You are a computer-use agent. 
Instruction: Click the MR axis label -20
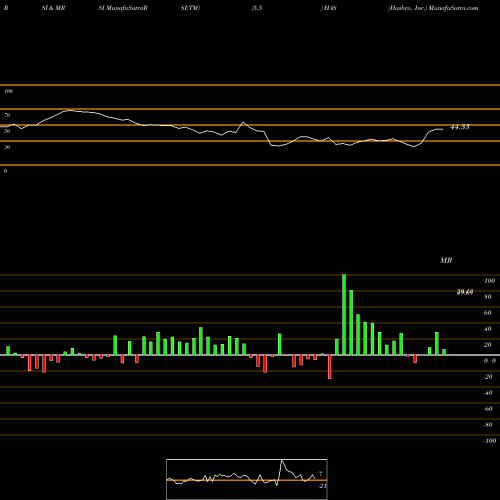coord(488,377)
